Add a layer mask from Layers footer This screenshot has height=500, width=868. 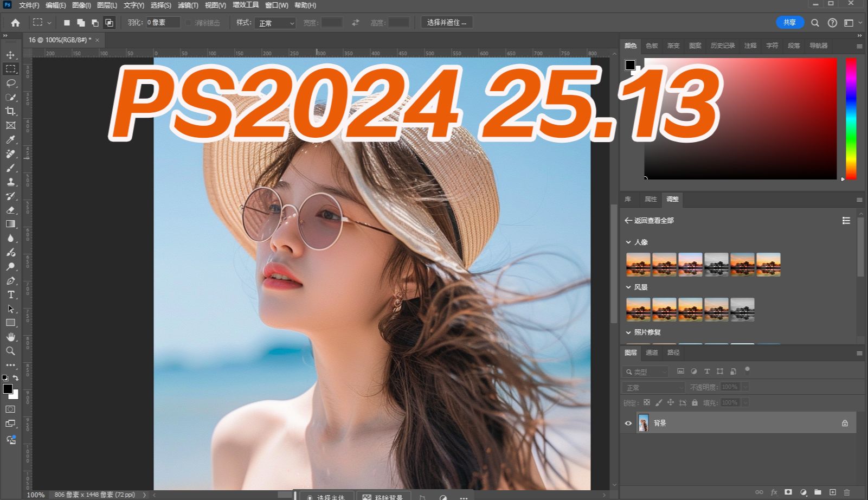pyautogui.click(x=788, y=492)
